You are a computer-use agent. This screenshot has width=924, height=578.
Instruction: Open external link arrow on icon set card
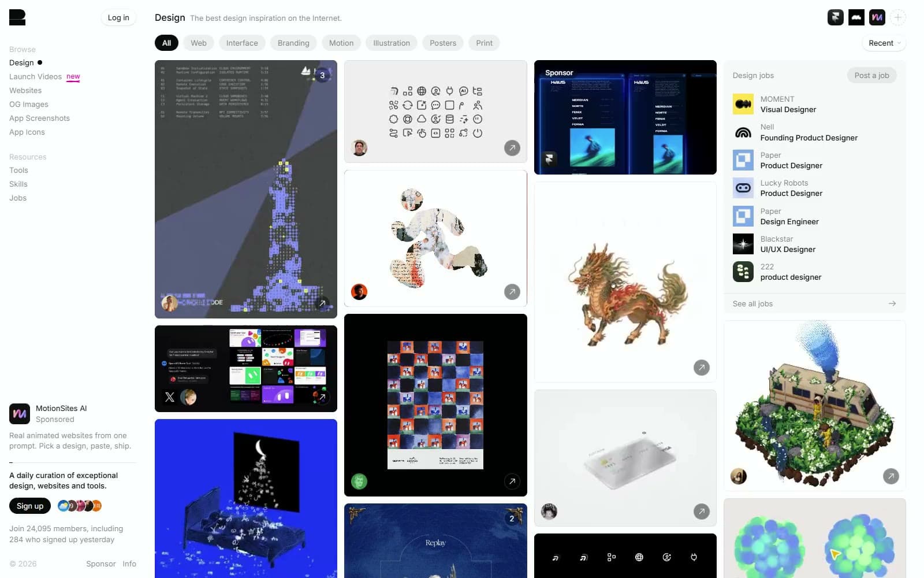(x=512, y=148)
